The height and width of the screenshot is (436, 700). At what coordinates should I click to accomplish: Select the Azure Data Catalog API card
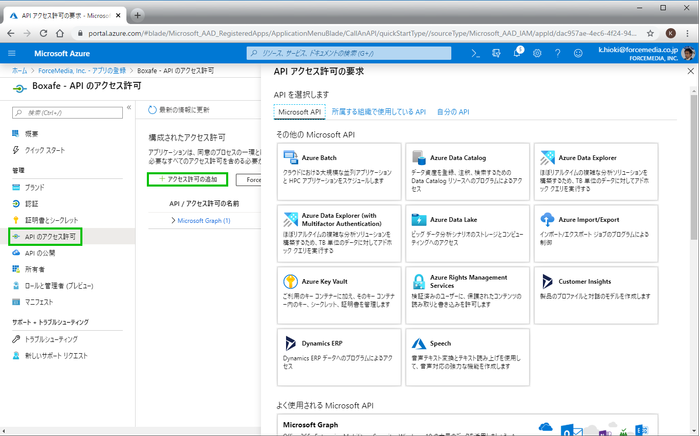pos(467,171)
